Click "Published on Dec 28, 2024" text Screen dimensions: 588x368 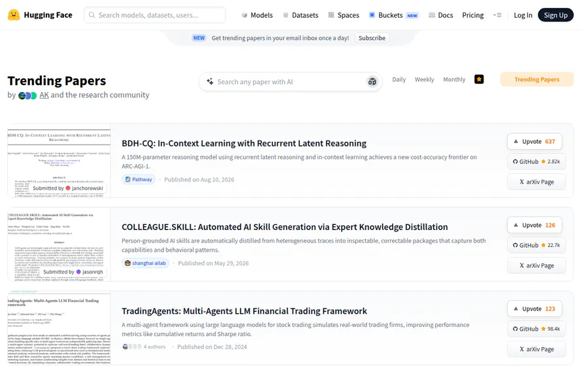click(212, 347)
